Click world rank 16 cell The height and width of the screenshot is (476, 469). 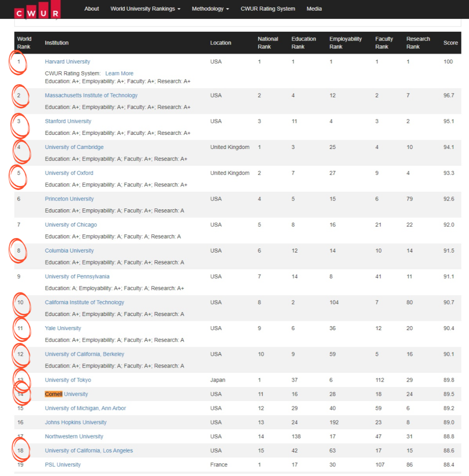point(20,422)
